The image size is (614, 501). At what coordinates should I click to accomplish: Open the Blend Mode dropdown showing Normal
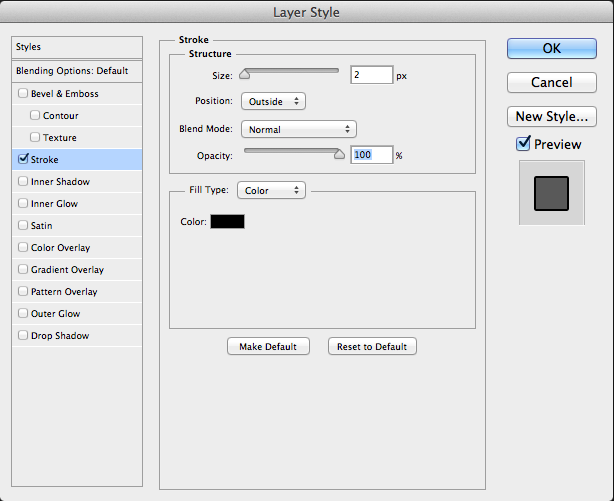pyautogui.click(x=299, y=129)
